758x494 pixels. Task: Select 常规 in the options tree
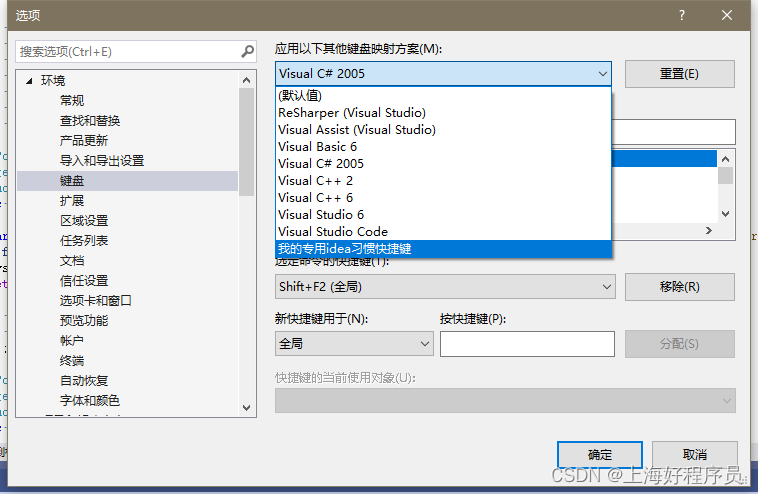point(72,101)
